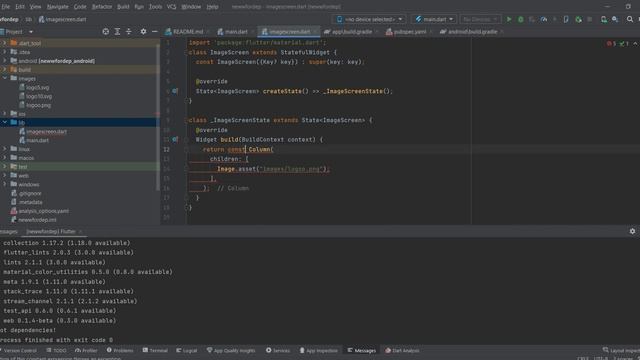Open the no device selected dropdown
The width and height of the screenshot is (640, 360).
click(x=370, y=19)
